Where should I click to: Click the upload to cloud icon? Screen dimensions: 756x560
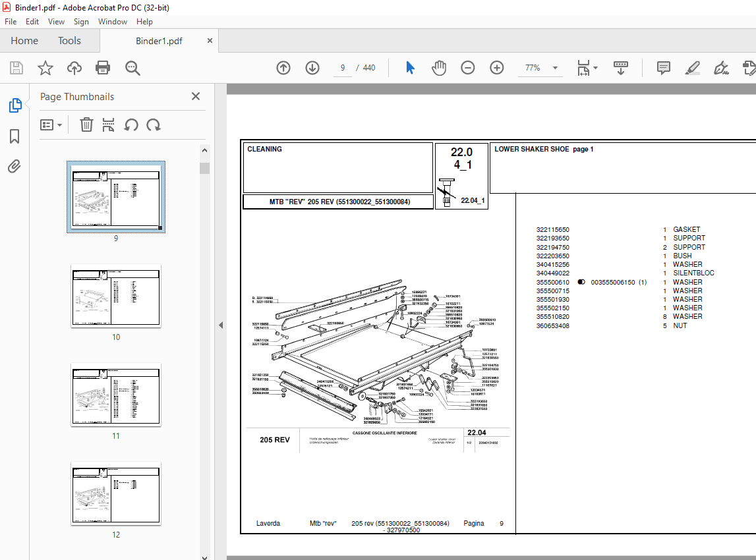coord(74,68)
